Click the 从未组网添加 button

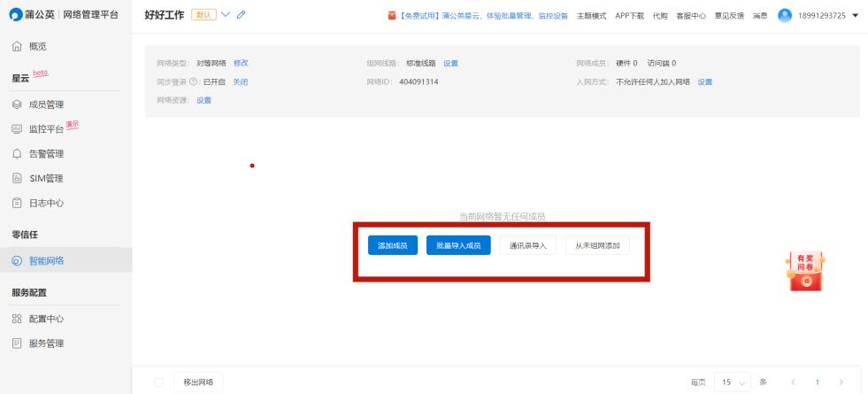click(x=597, y=245)
